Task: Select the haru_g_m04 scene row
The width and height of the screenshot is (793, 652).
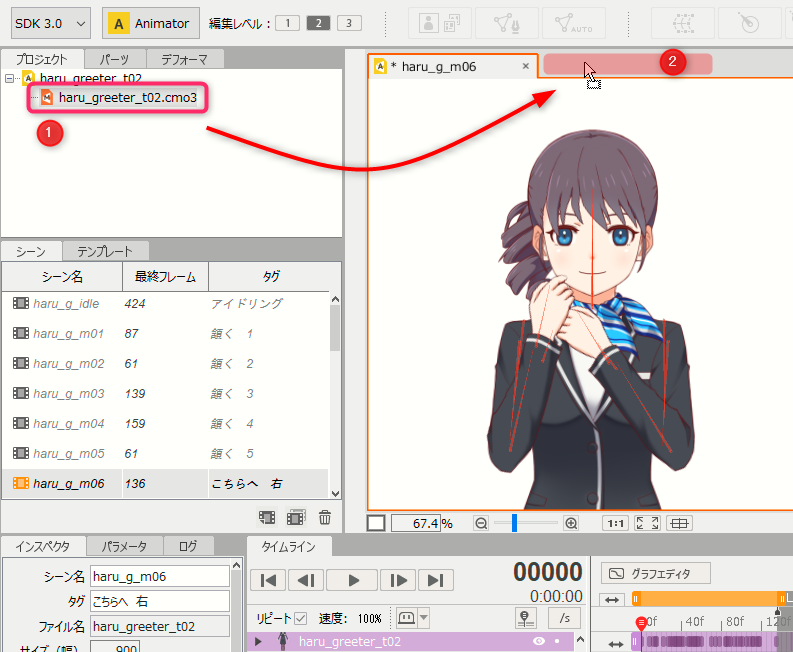Action: point(165,423)
